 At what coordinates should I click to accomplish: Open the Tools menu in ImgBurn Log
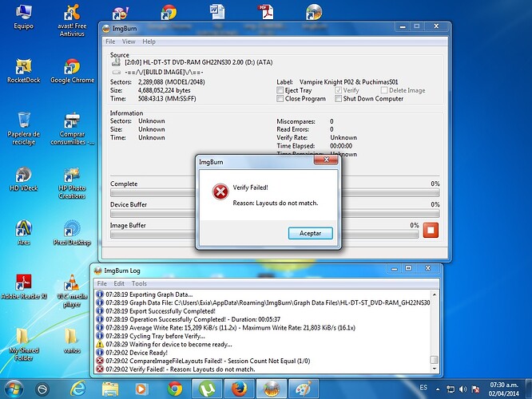(x=139, y=283)
